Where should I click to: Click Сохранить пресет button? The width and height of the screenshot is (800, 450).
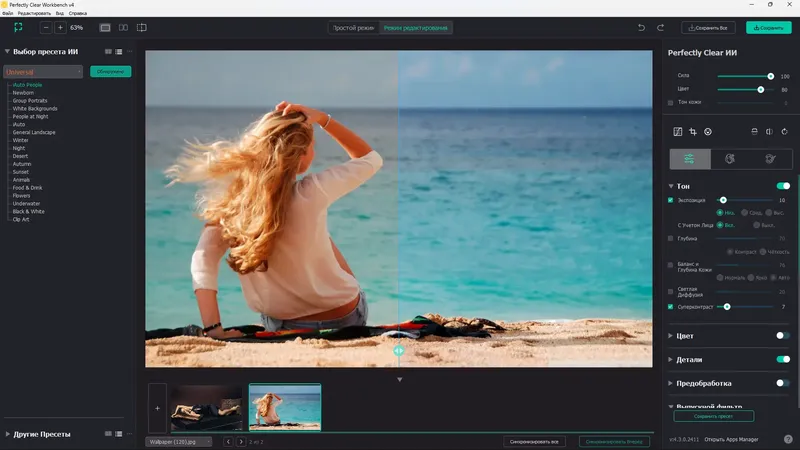[x=713, y=416]
